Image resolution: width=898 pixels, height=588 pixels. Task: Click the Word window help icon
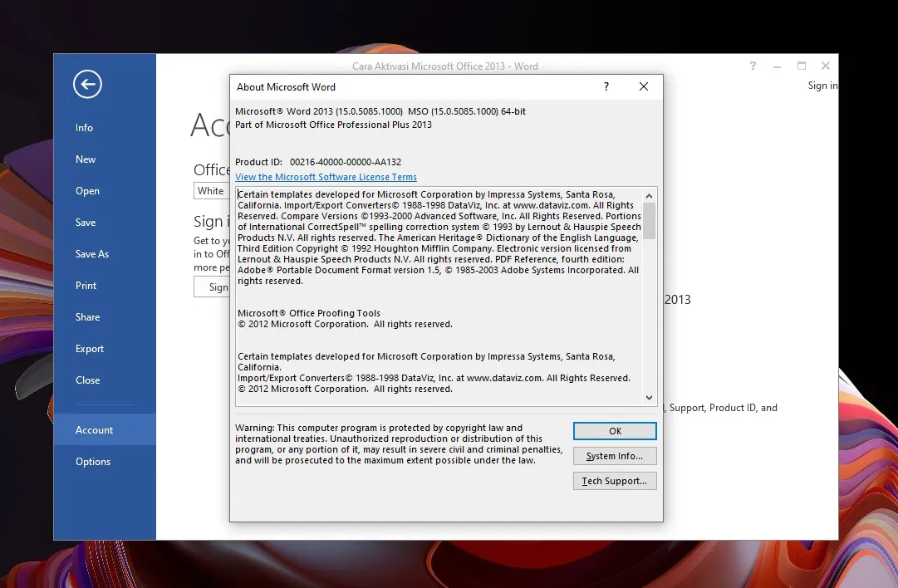[x=753, y=66]
